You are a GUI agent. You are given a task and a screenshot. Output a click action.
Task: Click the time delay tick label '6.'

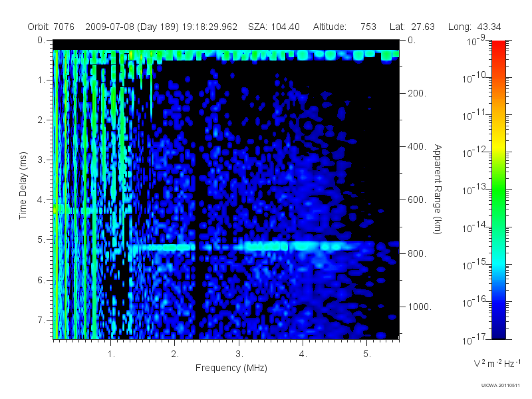[x=41, y=280]
